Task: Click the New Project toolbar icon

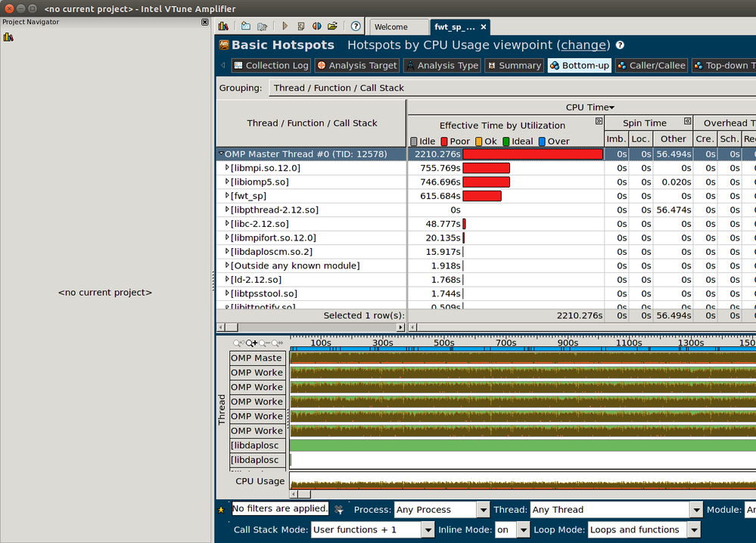Action: tap(246, 26)
